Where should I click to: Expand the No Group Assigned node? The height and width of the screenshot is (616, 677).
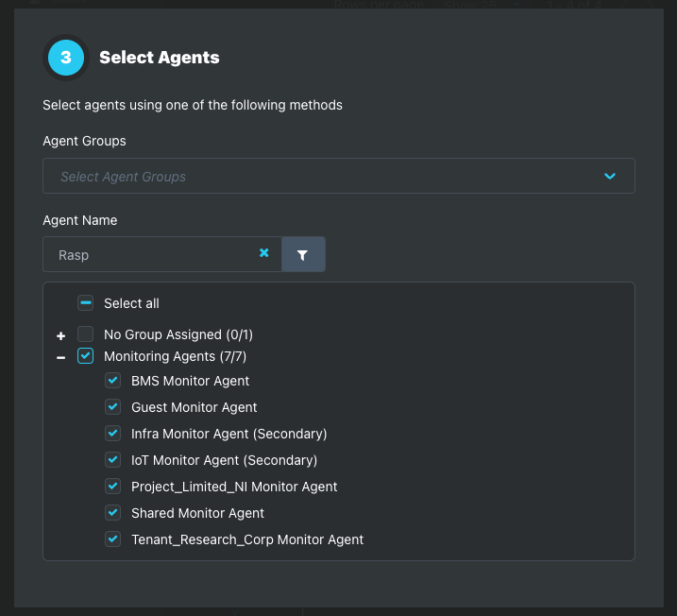(x=60, y=335)
